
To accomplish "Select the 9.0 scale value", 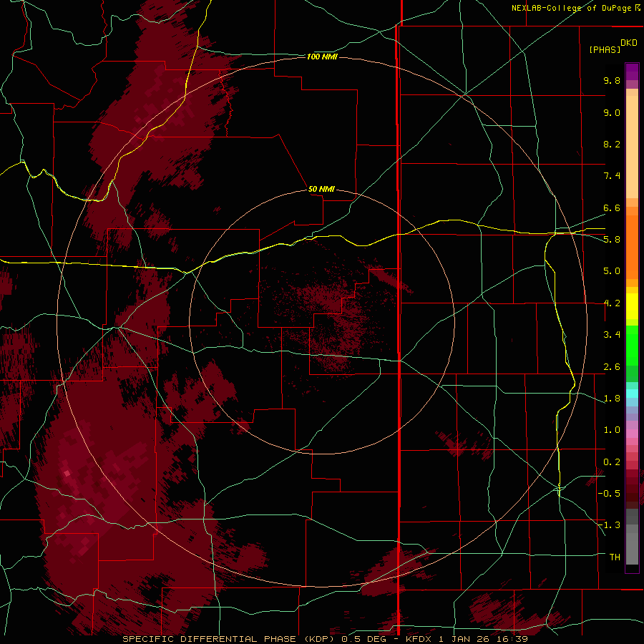I will [612, 112].
